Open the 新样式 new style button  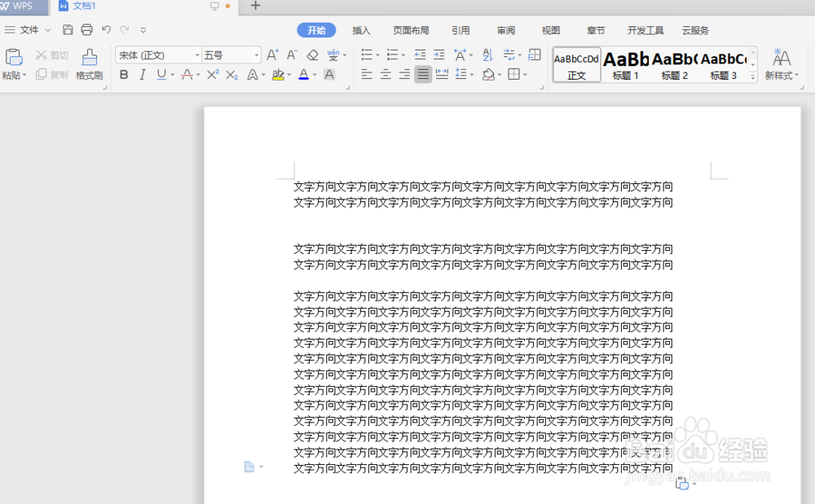pyautogui.click(x=782, y=65)
